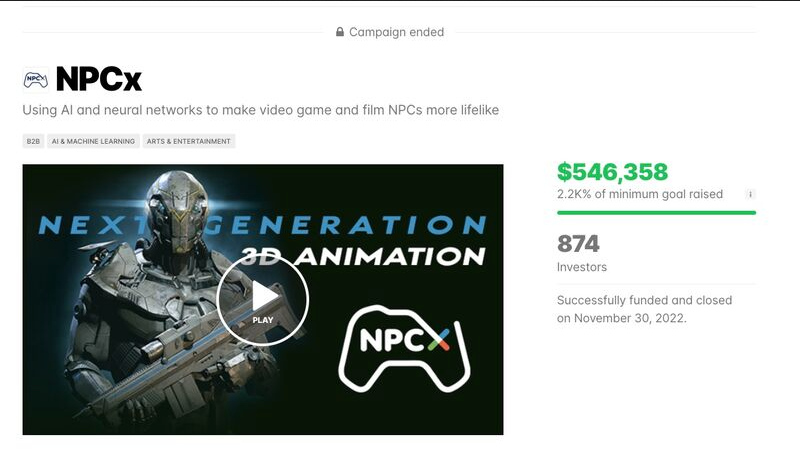Select the Arts & Entertainment tag
The image size is (800, 460).
coord(189,141)
